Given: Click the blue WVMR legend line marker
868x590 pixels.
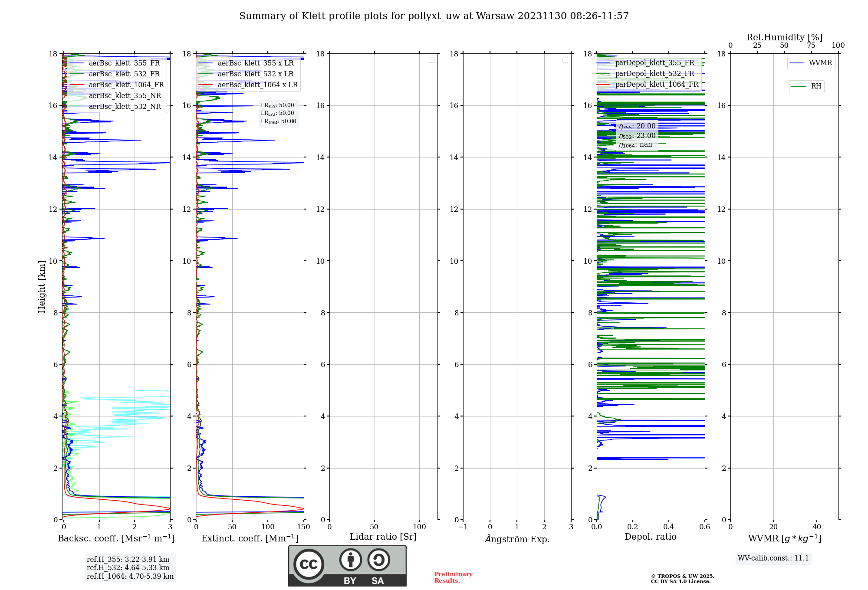Looking at the screenshot, I should (797, 63).
